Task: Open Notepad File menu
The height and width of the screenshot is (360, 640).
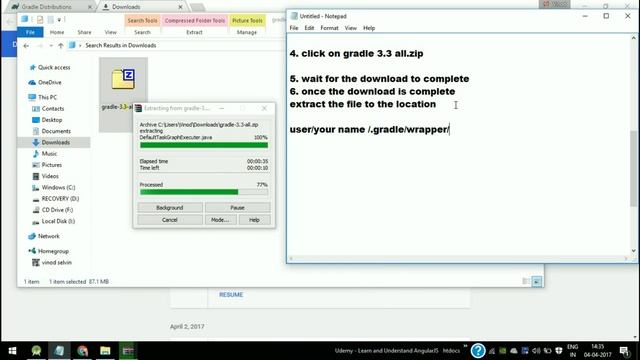Action: tap(294, 28)
